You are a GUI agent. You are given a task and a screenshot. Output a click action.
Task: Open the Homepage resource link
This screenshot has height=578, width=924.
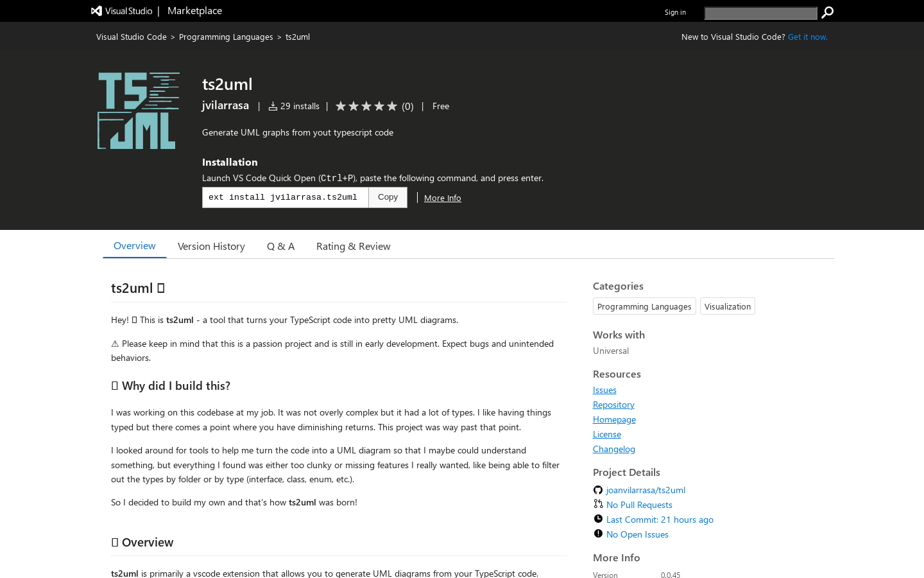point(614,419)
